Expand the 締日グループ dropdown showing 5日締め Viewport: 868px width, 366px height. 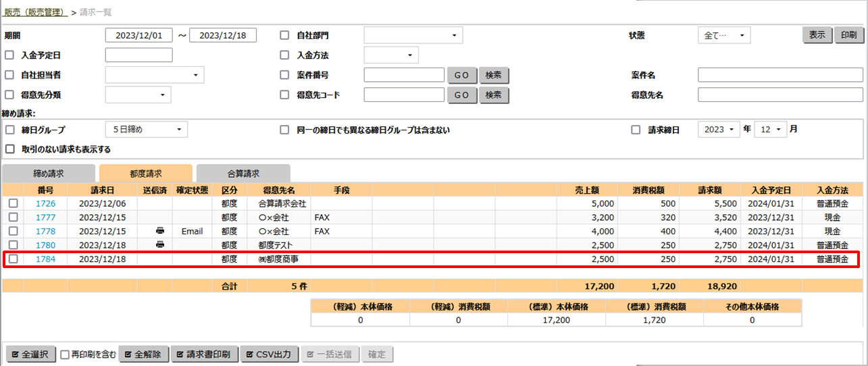pos(147,130)
